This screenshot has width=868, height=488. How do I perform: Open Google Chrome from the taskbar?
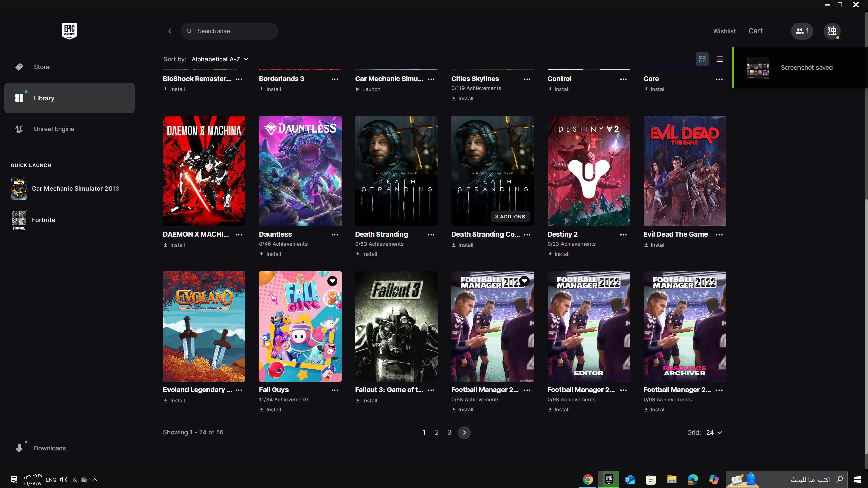(x=588, y=480)
